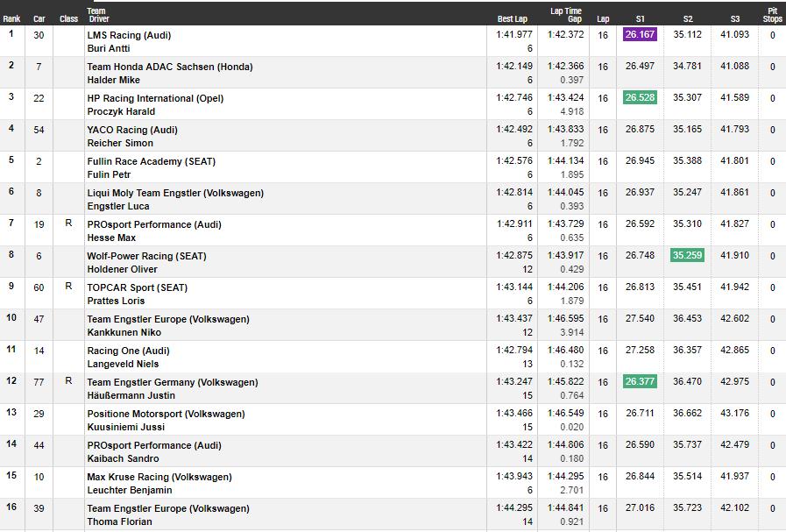The image size is (786, 532).
Task: Click YACO Racing (Audi) team
Action: point(132,130)
